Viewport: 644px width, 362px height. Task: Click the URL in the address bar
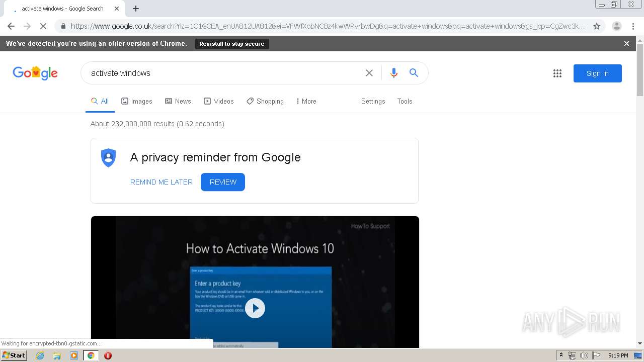coord(328,26)
